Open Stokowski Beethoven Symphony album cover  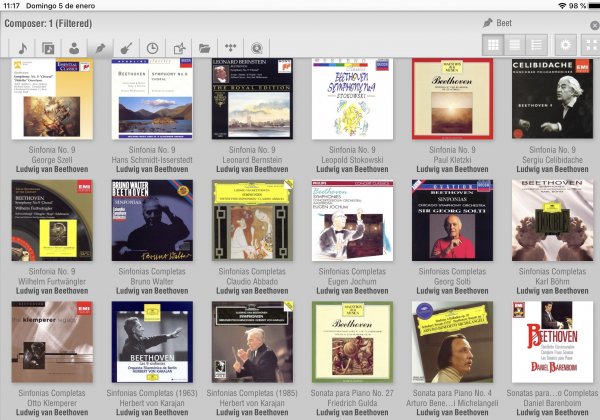352,99
